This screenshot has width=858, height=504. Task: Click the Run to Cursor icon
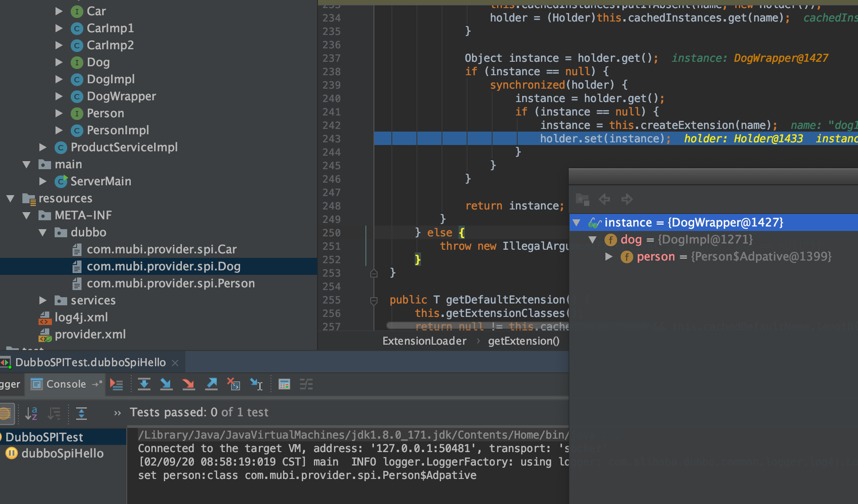pos(256,384)
